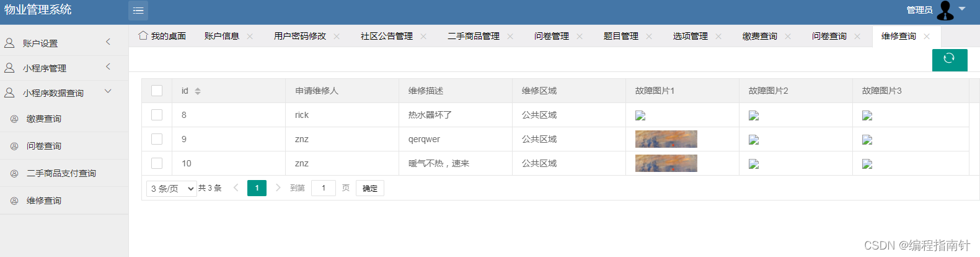
Task: Click the 小程序数据查询 user icon
Action: click(x=9, y=92)
